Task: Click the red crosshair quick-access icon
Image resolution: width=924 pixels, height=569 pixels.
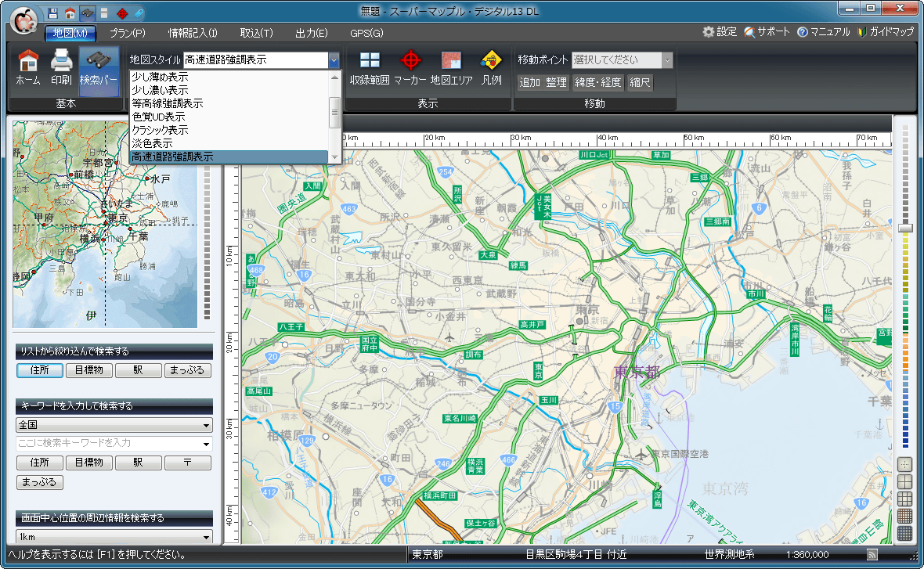Action: click(122, 13)
